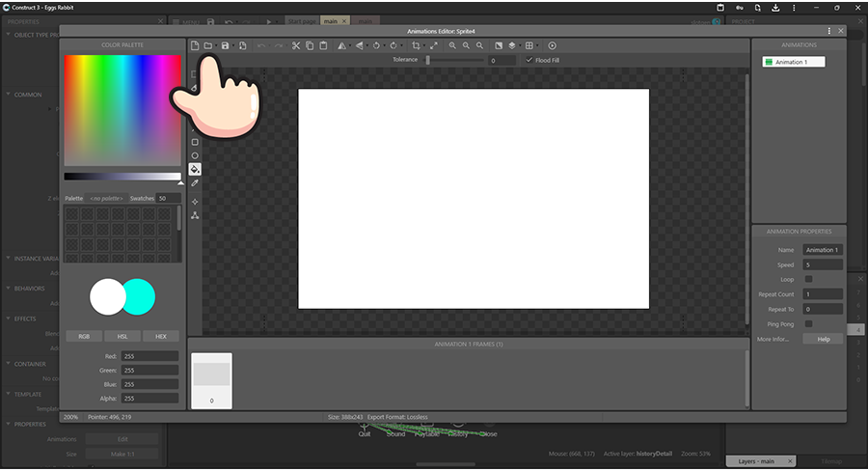Viewport: 868px width, 471px height.
Task: Click the Zoom in magnifier icon
Action: coord(452,45)
